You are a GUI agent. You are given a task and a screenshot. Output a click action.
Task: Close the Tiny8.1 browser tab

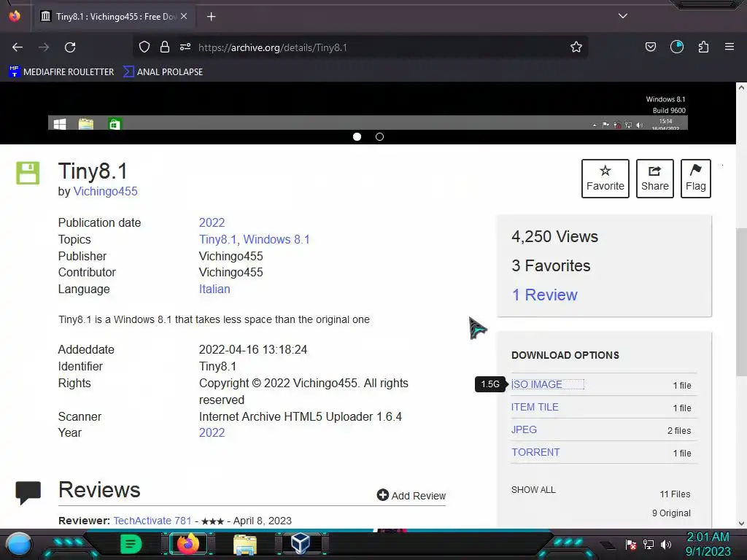tap(184, 17)
